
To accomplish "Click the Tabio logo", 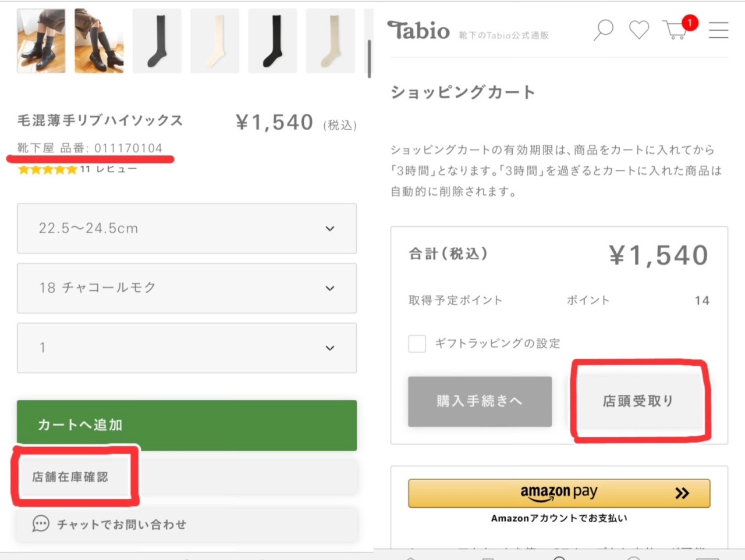I will 419,31.
